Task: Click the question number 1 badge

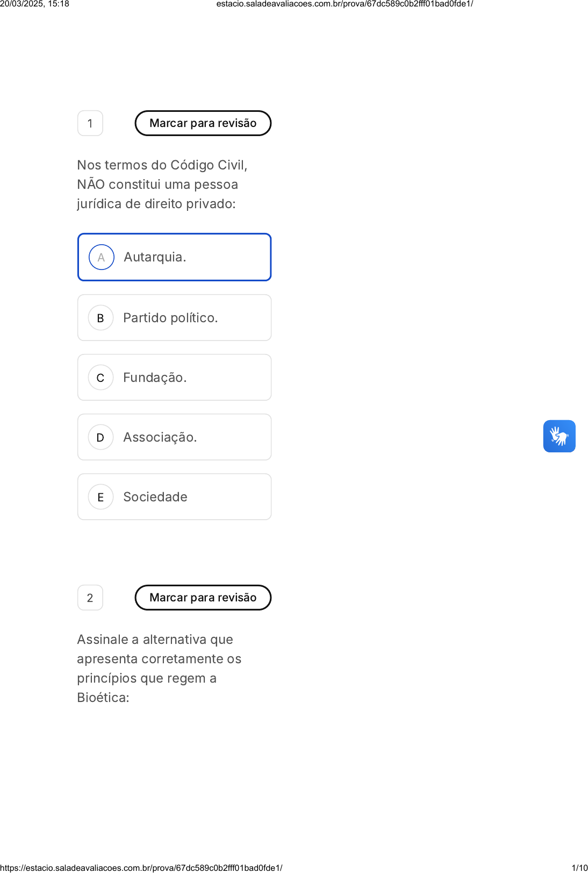Action: pyautogui.click(x=90, y=123)
